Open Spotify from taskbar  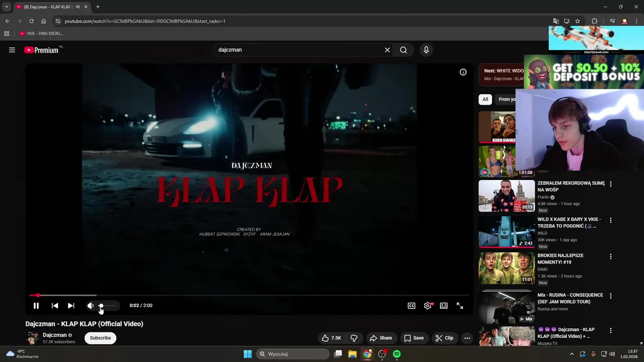point(397,354)
